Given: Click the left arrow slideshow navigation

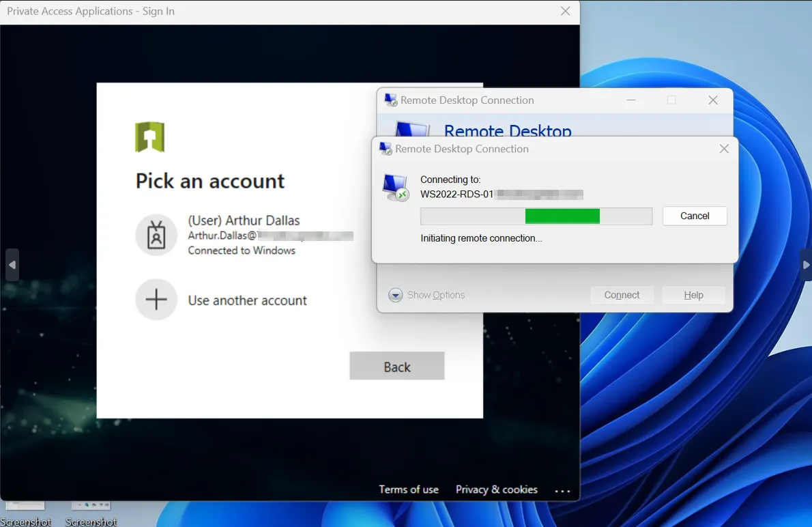Looking at the screenshot, I should [12, 265].
